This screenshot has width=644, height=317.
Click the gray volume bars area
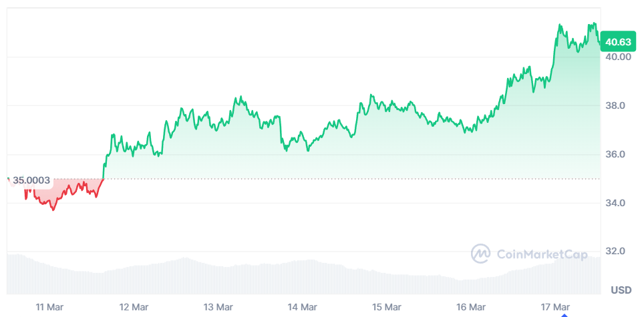pyautogui.click(x=303, y=275)
